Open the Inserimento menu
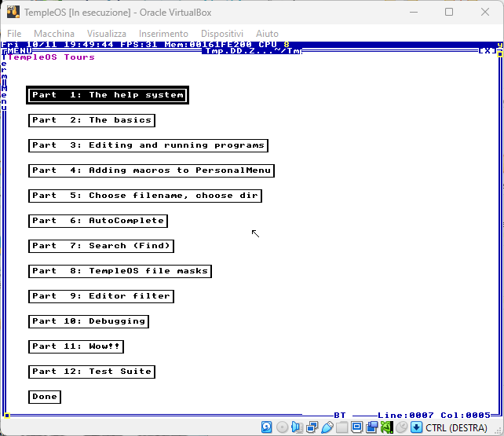 [163, 34]
